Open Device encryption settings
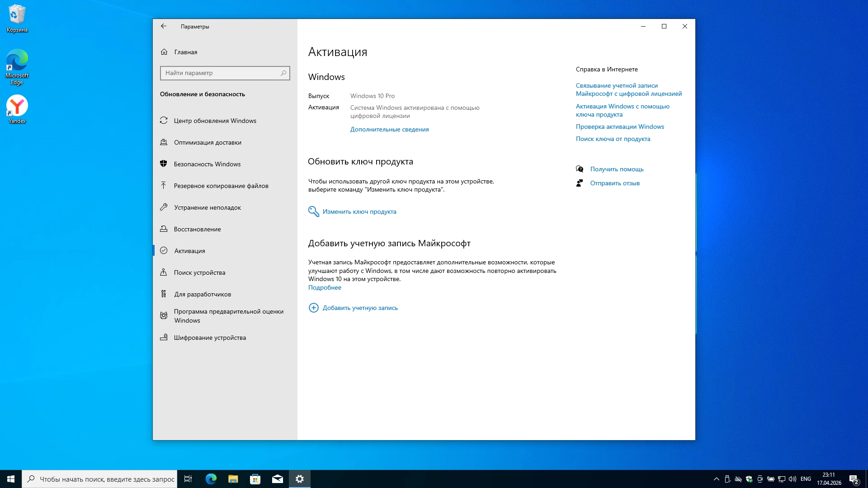868x488 pixels. pos(210,338)
